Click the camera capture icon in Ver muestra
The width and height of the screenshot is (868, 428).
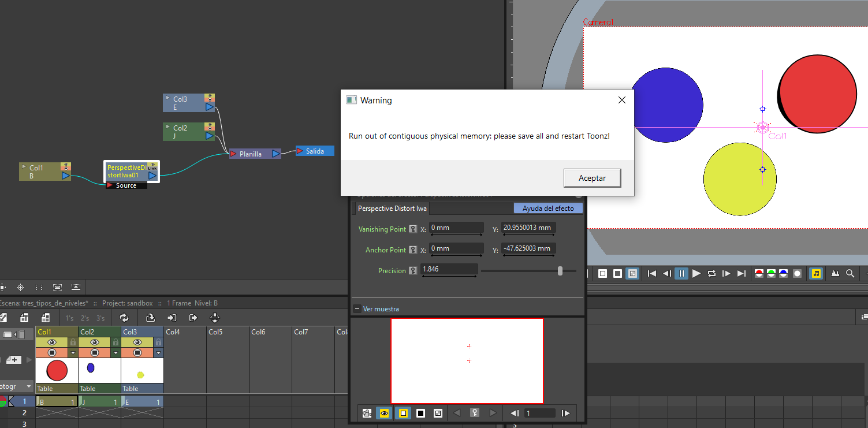click(367, 413)
